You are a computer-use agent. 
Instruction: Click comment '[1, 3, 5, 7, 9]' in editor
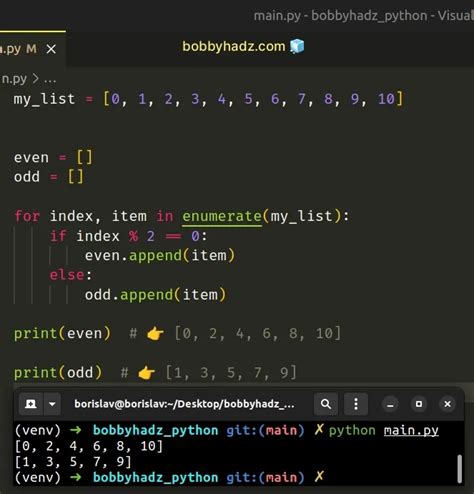point(231,373)
